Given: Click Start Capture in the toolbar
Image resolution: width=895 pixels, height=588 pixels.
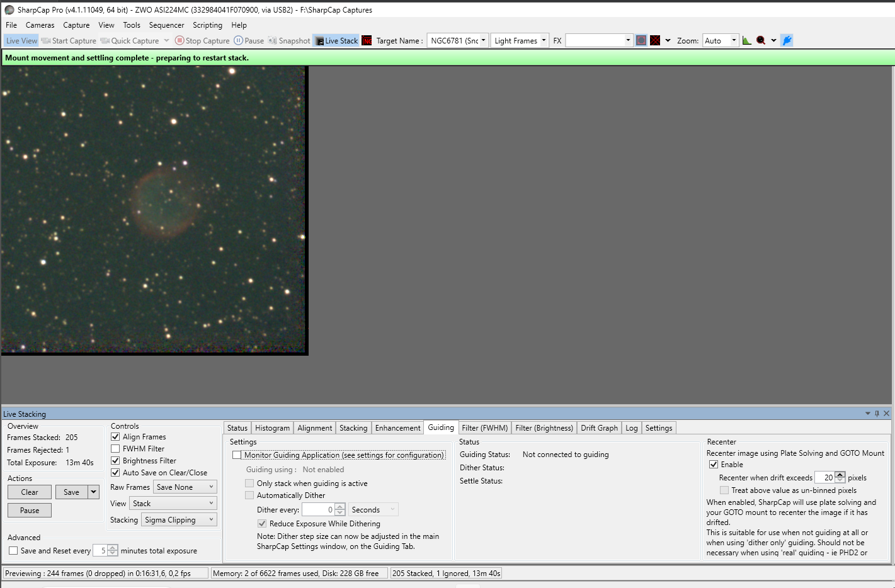Looking at the screenshot, I should [x=69, y=40].
